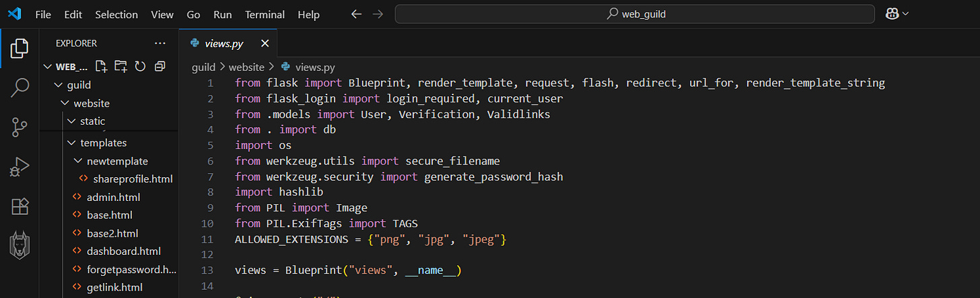Collapse all folders in Explorer
980x298 pixels.
(x=160, y=66)
